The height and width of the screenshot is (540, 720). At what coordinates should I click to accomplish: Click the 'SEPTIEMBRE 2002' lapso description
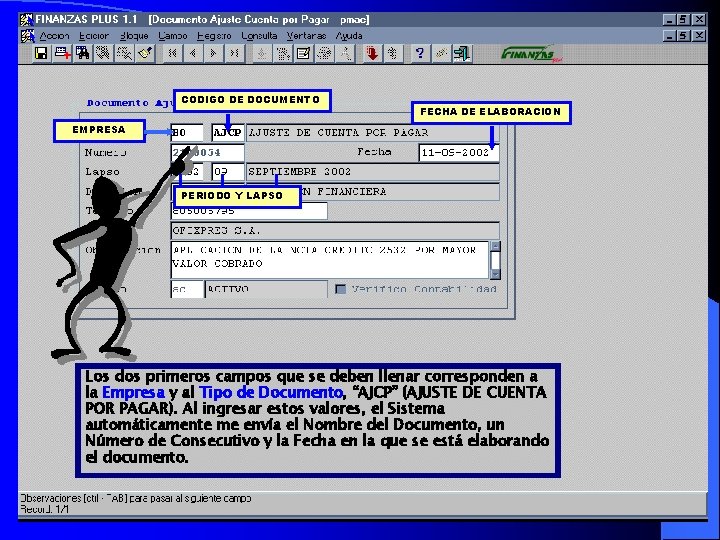tap(372, 172)
